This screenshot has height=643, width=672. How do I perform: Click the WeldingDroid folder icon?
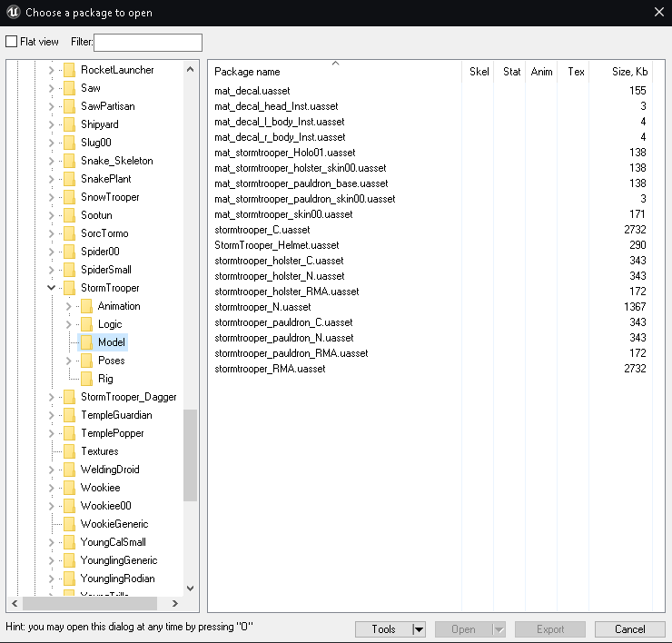(x=69, y=470)
